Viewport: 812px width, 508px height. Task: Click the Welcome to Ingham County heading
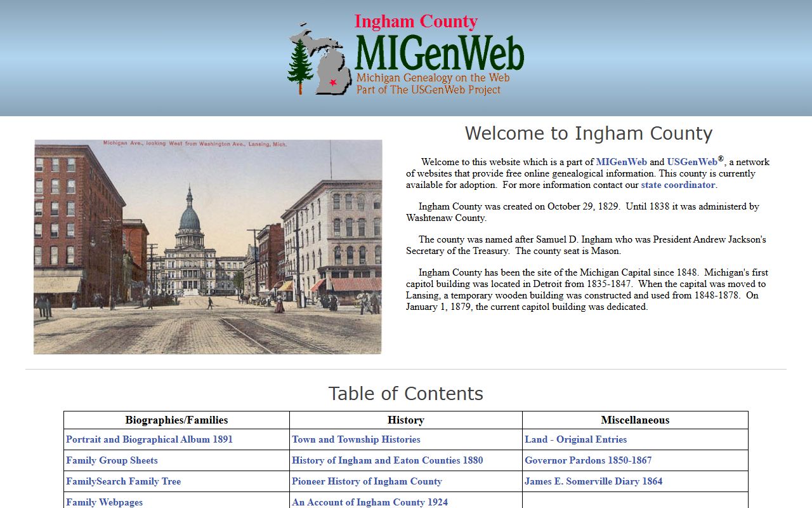click(x=589, y=133)
